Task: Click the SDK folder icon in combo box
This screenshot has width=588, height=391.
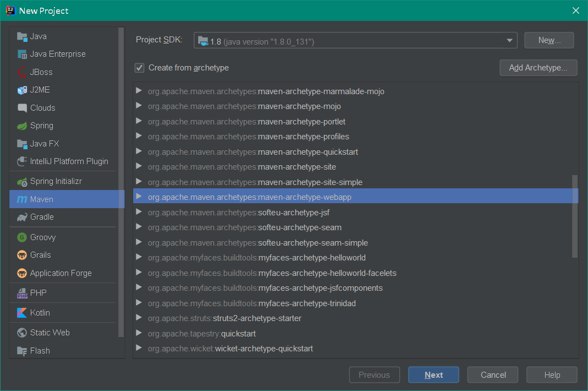Action: [203, 41]
